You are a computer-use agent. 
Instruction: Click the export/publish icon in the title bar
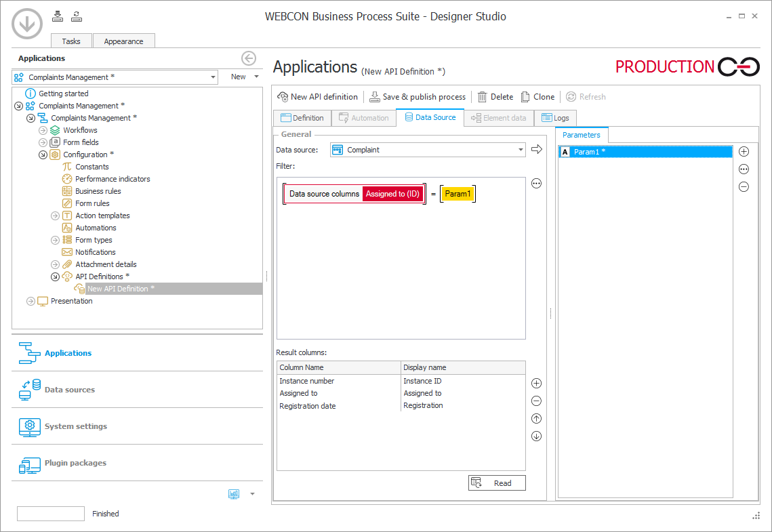pos(77,16)
